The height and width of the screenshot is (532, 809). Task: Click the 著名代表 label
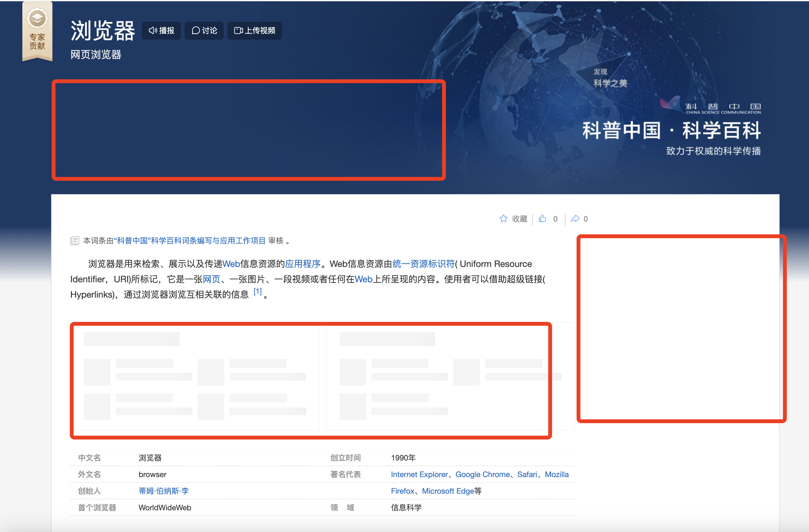[x=345, y=474]
